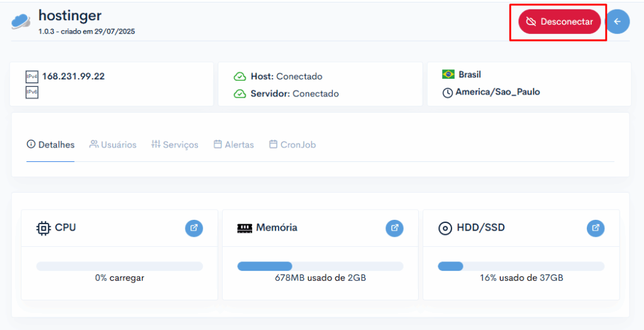Click the clock icon beside America/Sao_Paulo

(447, 93)
